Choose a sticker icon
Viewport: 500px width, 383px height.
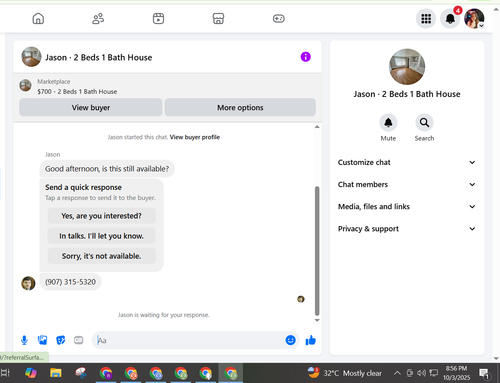point(61,340)
